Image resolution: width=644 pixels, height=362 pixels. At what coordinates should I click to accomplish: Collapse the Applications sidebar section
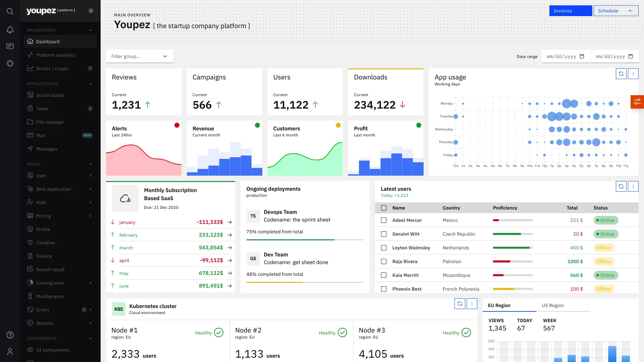[x=91, y=84]
